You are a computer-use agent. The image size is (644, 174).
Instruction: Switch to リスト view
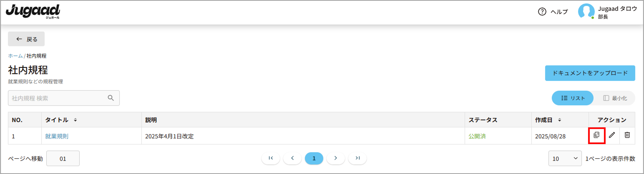pos(572,98)
